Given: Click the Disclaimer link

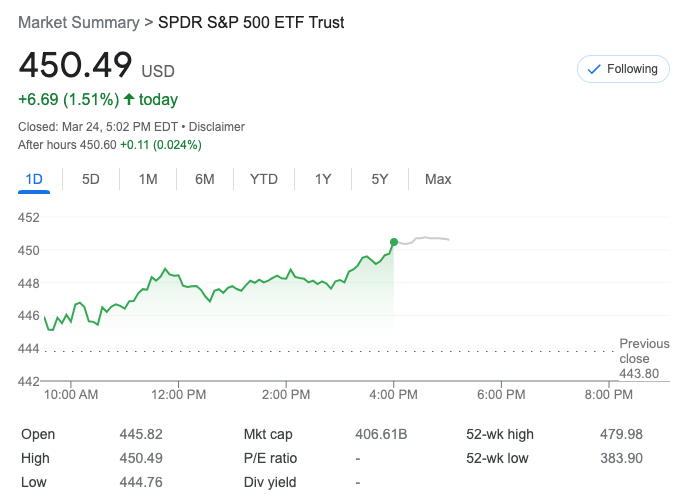Looking at the screenshot, I should pos(217,127).
